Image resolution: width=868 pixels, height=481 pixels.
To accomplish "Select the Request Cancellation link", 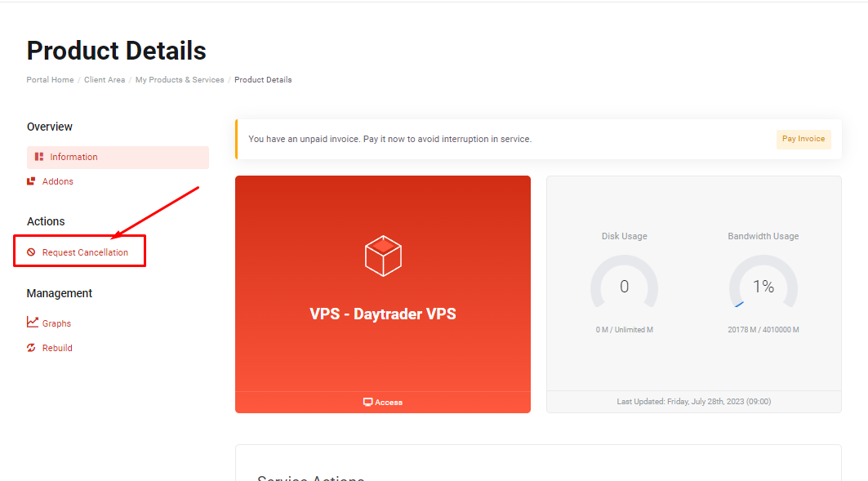I will pyautogui.click(x=85, y=252).
